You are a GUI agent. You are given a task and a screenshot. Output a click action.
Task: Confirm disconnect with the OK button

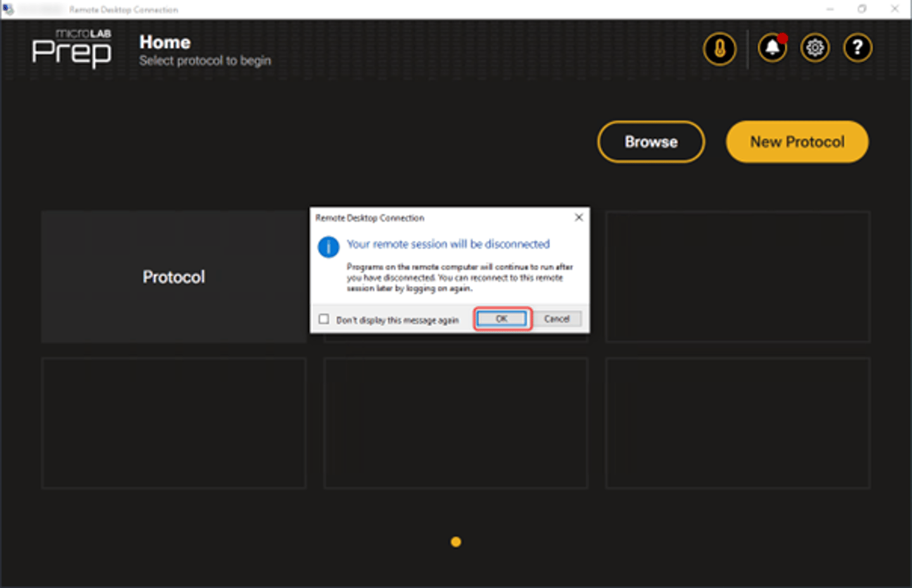502,319
